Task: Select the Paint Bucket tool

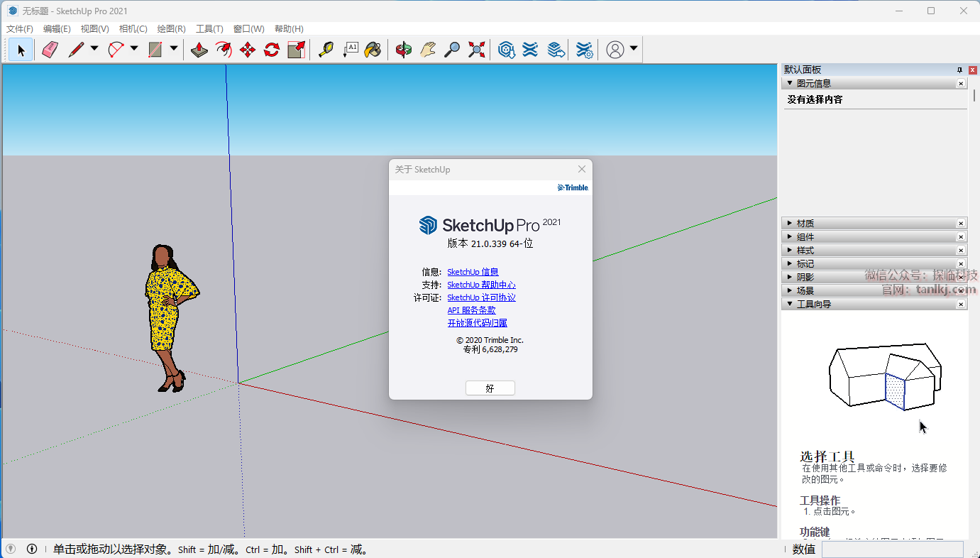Action: [373, 50]
